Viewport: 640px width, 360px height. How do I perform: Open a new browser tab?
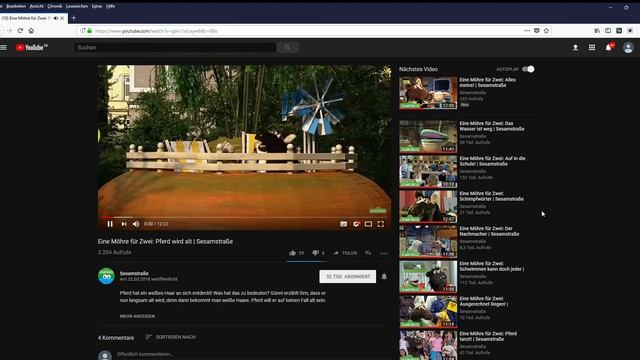(73, 18)
